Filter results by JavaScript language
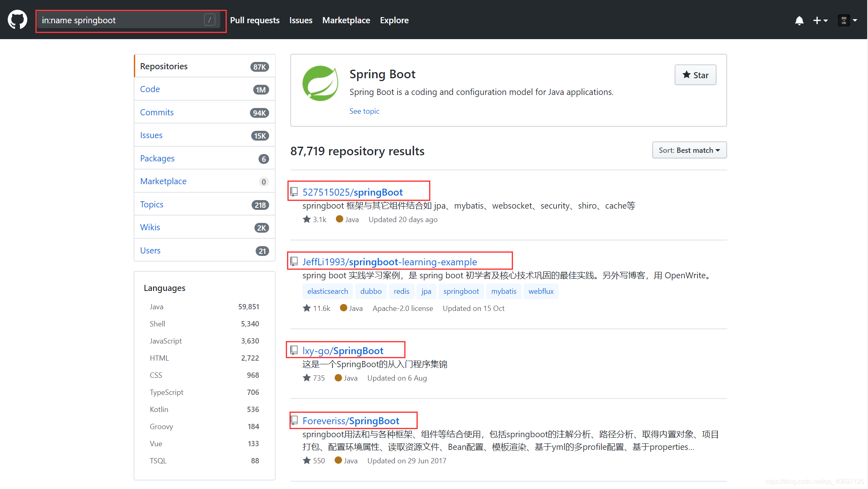This screenshot has height=489, width=868. pos(204,341)
